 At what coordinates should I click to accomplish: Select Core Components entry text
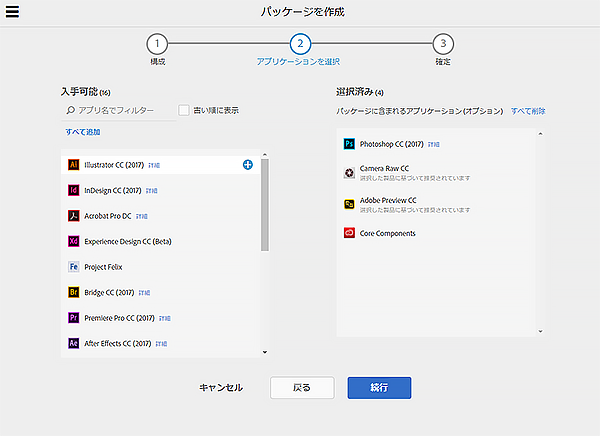tap(387, 233)
